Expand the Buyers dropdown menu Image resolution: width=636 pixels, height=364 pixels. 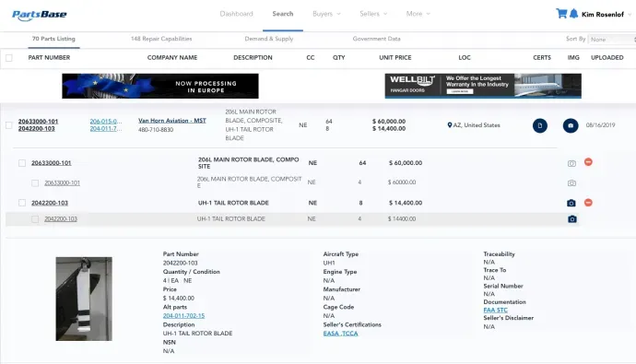coord(326,14)
